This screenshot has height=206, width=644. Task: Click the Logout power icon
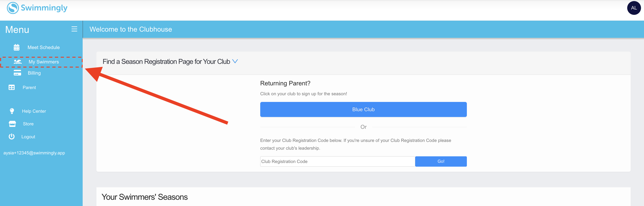[x=11, y=137]
